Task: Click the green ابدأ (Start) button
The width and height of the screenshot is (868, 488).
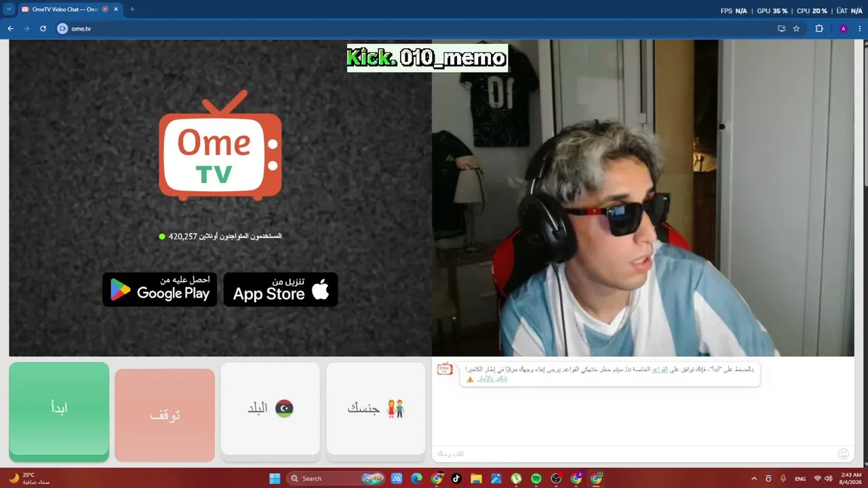Action: pyautogui.click(x=59, y=411)
